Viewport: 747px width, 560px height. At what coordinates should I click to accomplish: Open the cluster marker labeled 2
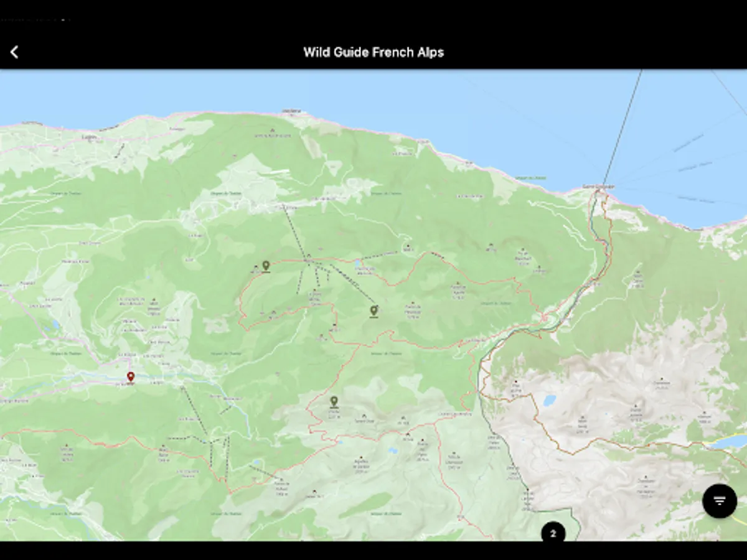pos(553,533)
